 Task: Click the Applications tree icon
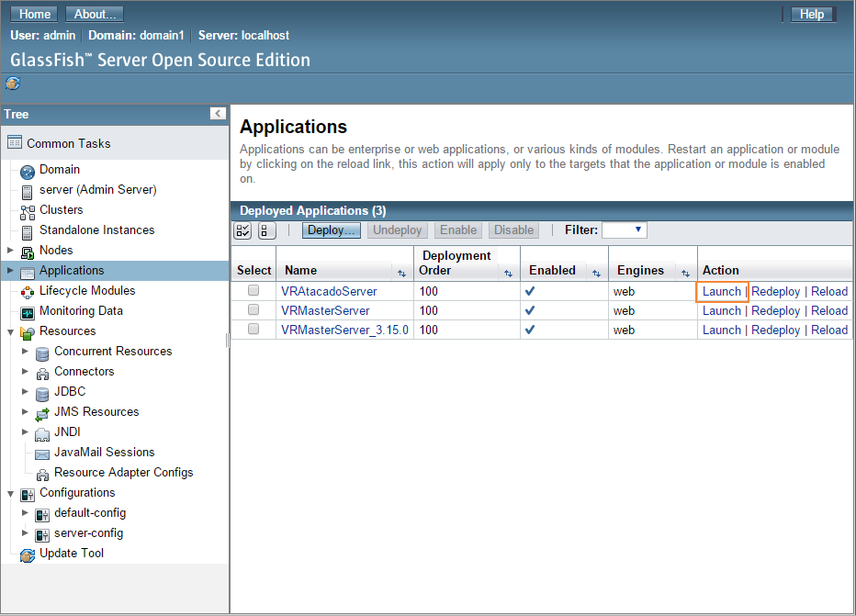point(28,273)
